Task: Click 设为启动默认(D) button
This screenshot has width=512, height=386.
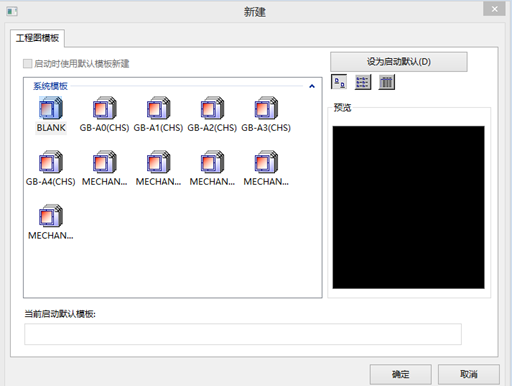Action: tap(399, 62)
